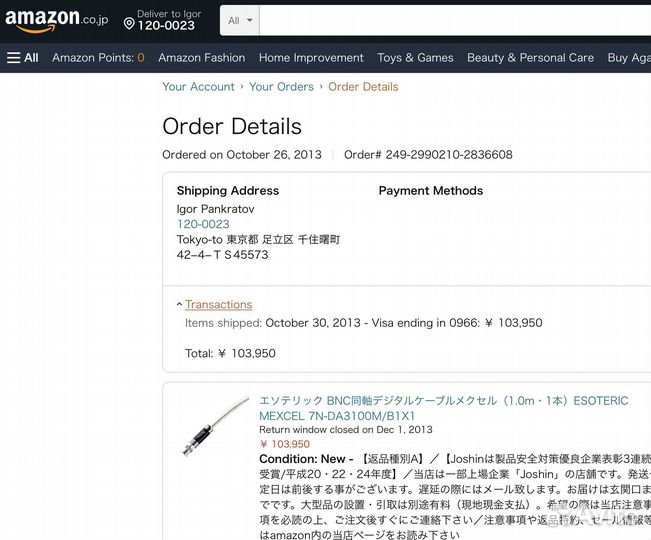Viewport: 651px width, 540px height.
Task: Open Beauty & Personal Care section
Action: (x=530, y=58)
